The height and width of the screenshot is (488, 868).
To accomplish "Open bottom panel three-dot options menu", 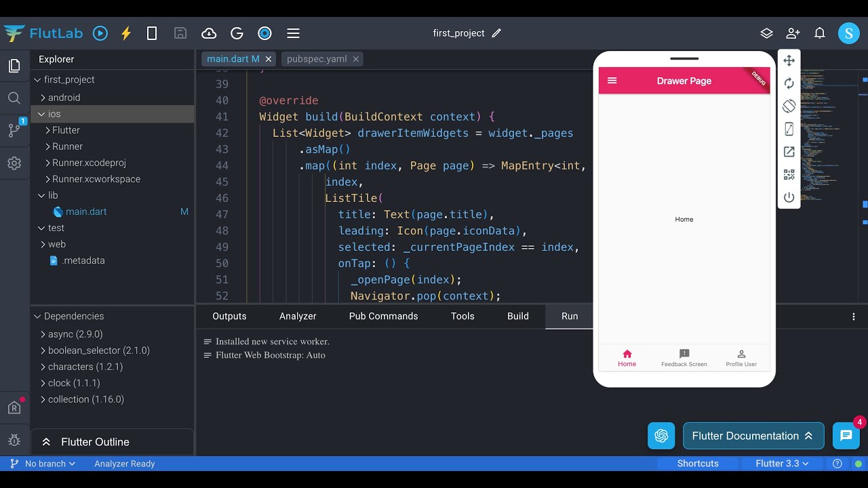I will (x=854, y=317).
